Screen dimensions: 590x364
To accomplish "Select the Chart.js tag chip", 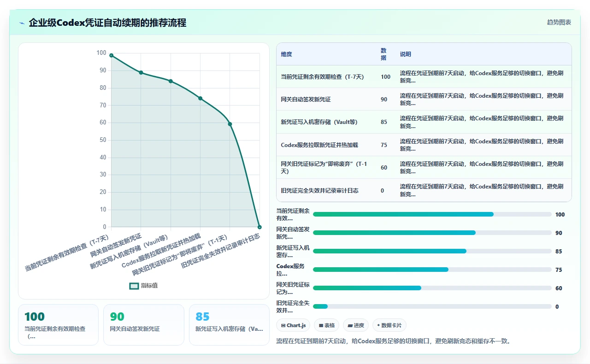I will [x=293, y=325].
